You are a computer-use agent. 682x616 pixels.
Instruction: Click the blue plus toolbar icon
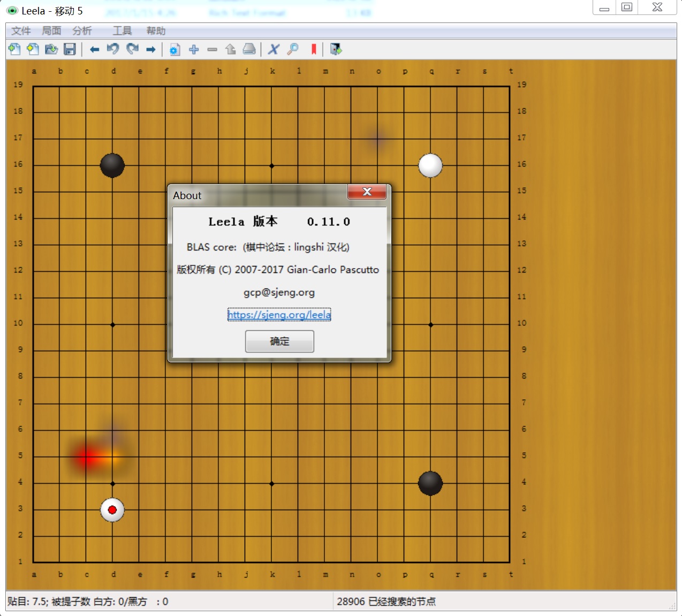194,49
